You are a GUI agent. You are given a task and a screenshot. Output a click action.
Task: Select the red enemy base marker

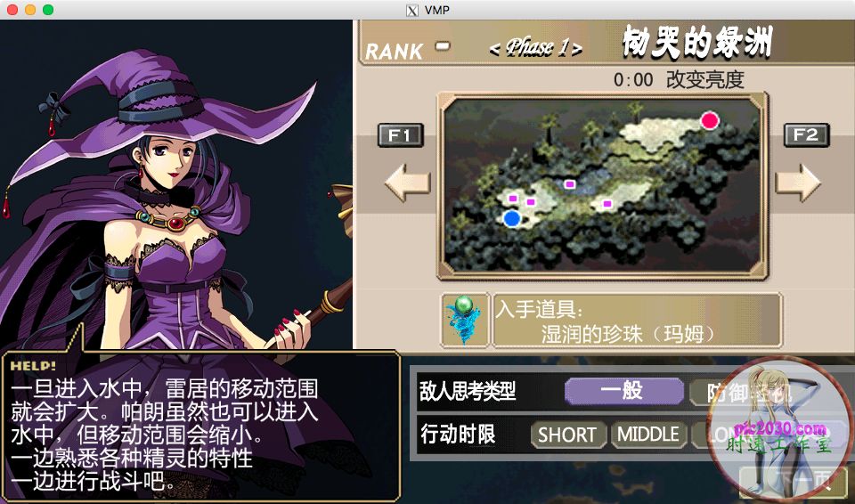tap(710, 120)
